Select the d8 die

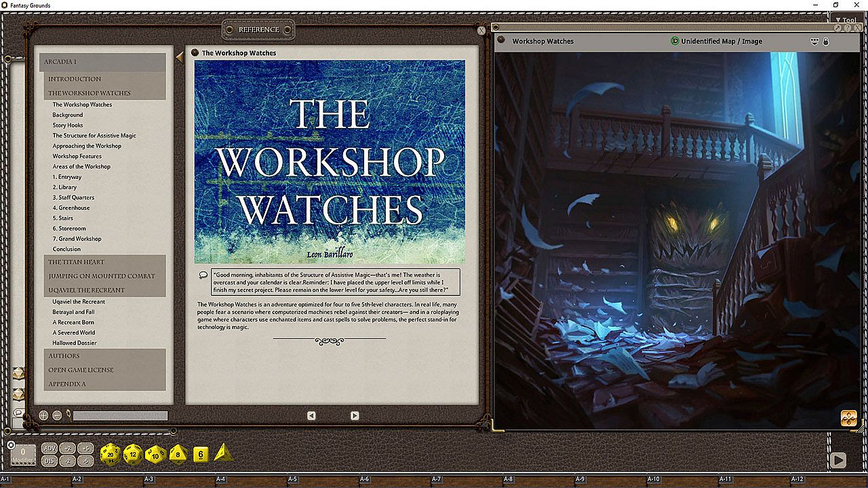[x=178, y=453]
